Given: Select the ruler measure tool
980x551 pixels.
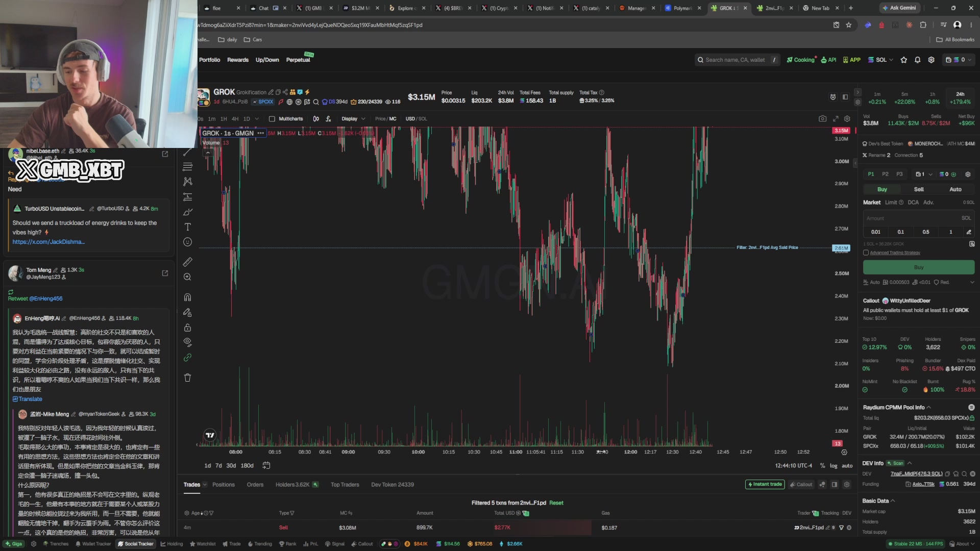Looking at the screenshot, I should pyautogui.click(x=187, y=262).
